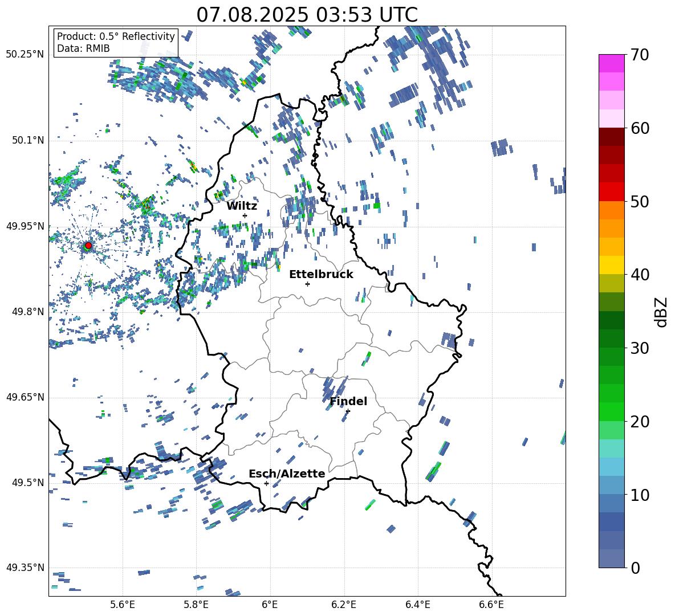The height and width of the screenshot is (616, 675).
Task: Click the Findel city label
Action: click(348, 401)
